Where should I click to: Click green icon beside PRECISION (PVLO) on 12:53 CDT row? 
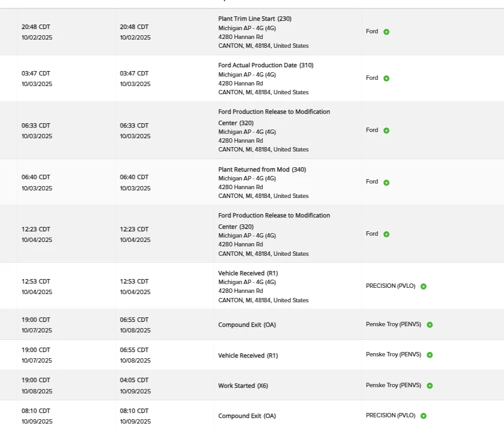[424, 287]
